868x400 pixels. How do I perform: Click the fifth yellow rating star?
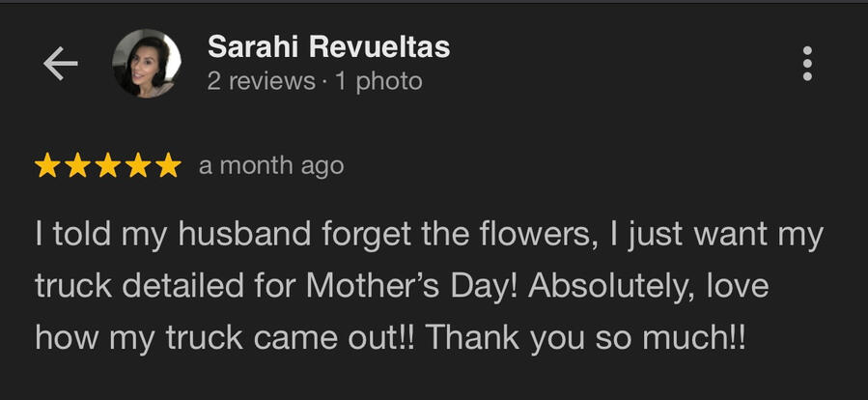168,166
